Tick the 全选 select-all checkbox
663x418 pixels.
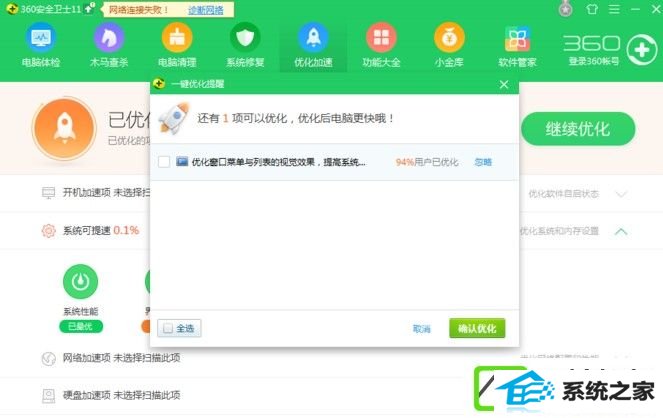[168, 328]
